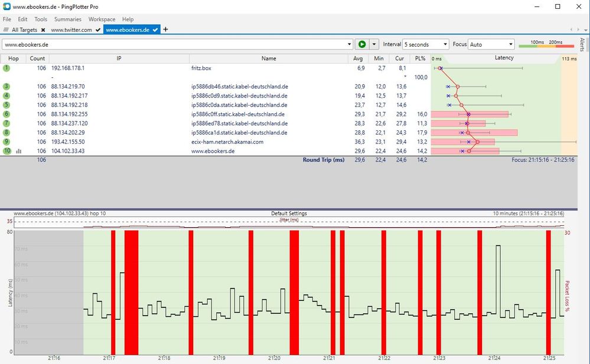Click the hop 9 circle for akamai
The width and height of the screenshot is (590, 364).
pos(6,142)
